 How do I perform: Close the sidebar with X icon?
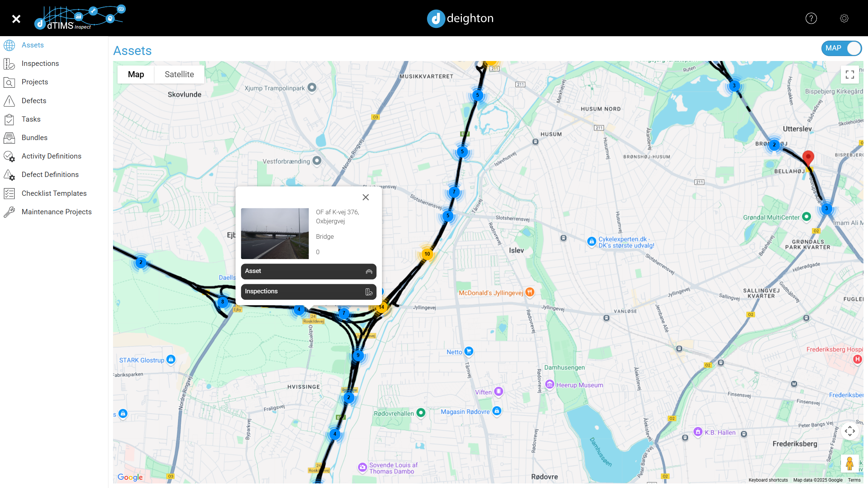coord(16,18)
